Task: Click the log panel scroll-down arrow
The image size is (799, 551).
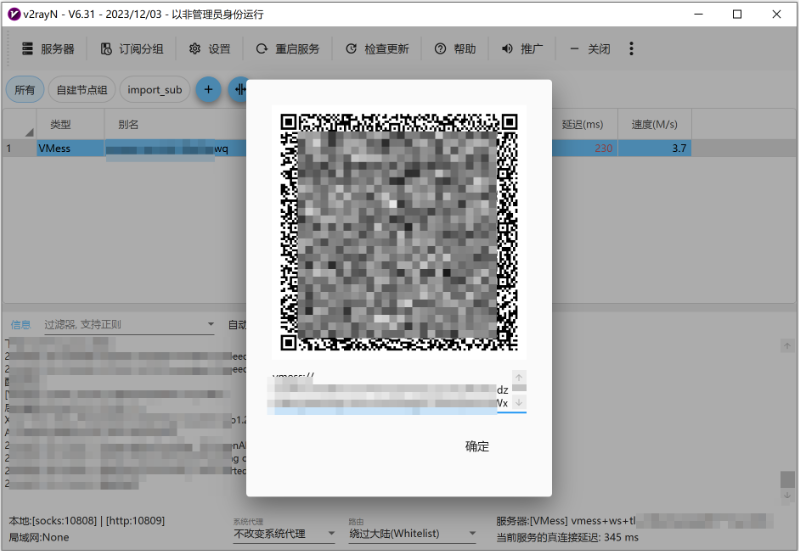Action: [x=787, y=495]
